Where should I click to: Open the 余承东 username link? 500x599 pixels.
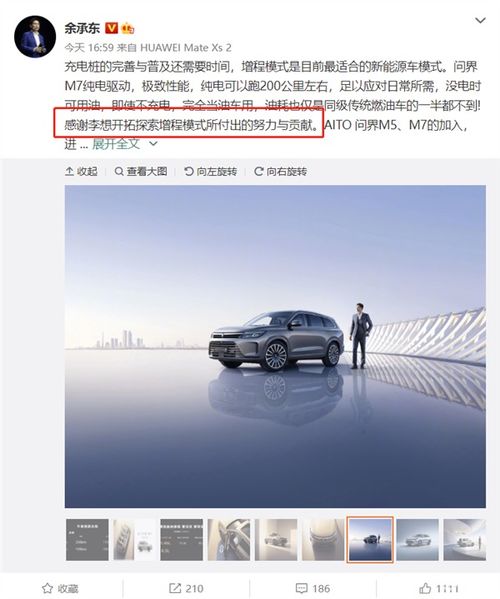pos(82,28)
